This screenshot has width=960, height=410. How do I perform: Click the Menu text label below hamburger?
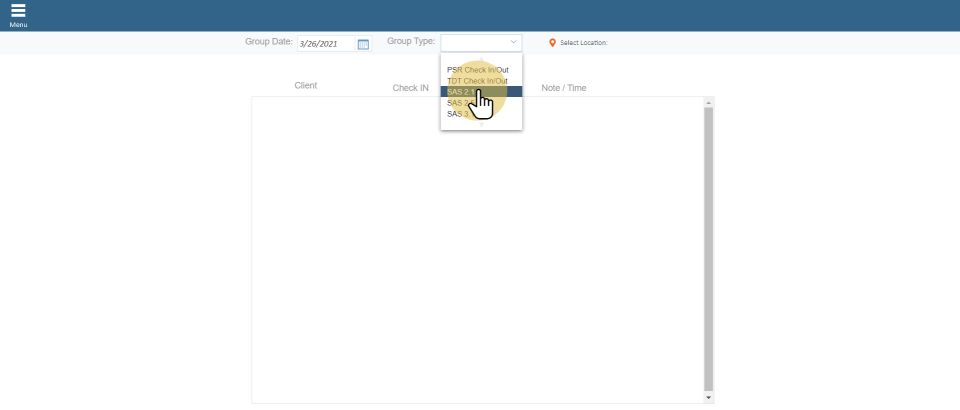coord(18,25)
